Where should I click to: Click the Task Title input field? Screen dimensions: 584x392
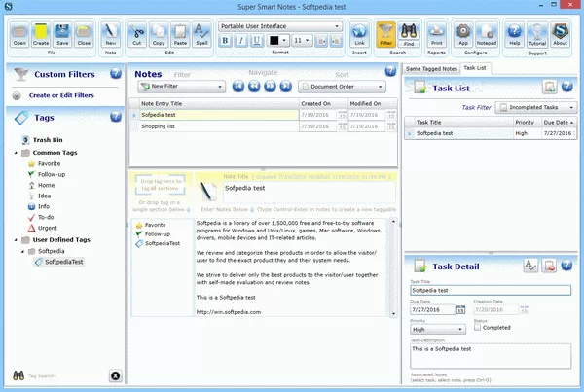[490, 290]
